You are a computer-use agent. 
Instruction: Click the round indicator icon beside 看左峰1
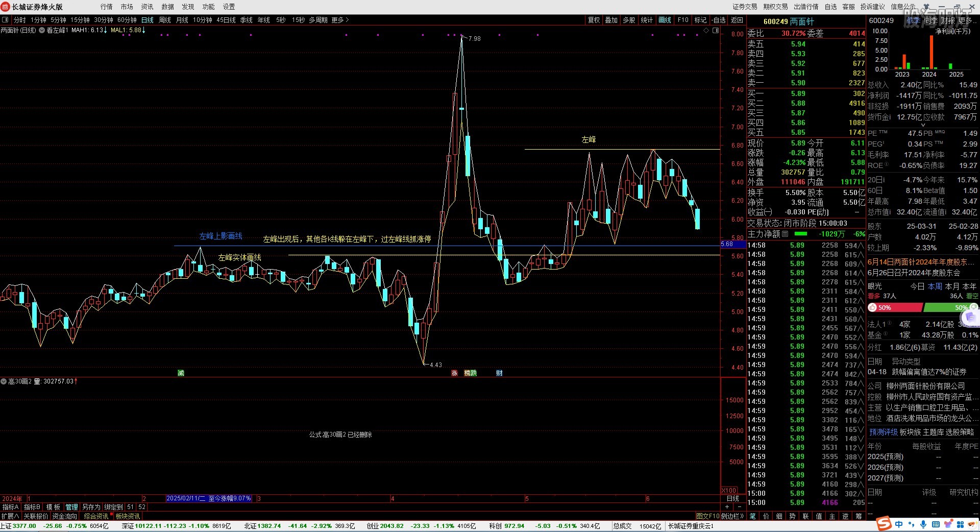(42, 30)
